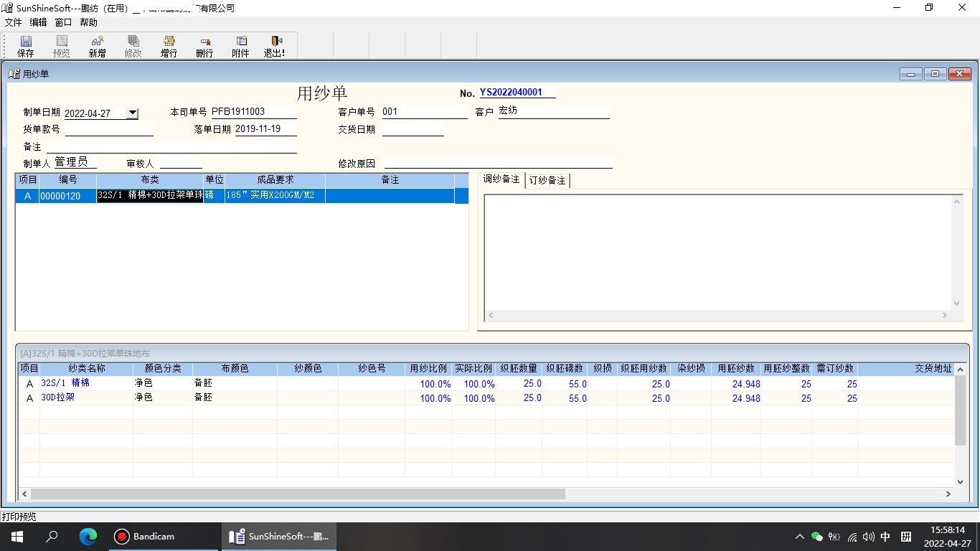
Task: Launch Microsoft Edge from the taskbar
Action: coord(88,537)
